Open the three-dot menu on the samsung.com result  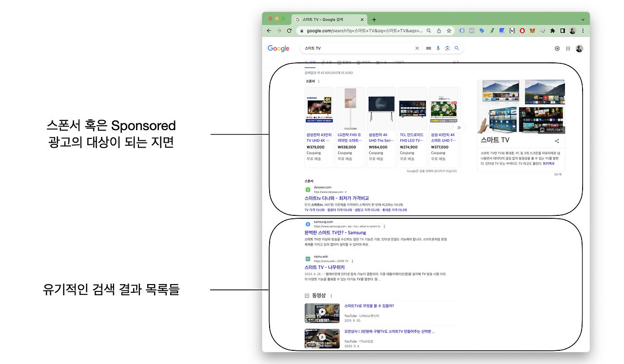384,226
